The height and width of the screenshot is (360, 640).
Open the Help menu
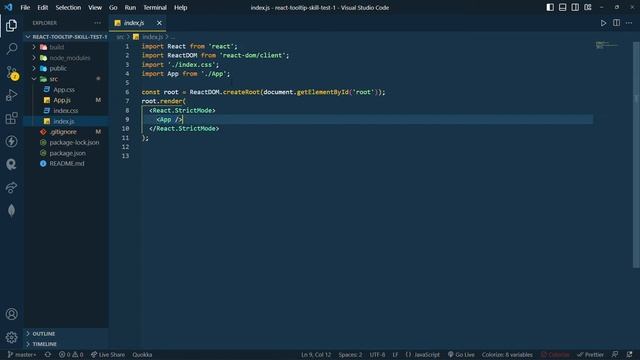coord(180,7)
